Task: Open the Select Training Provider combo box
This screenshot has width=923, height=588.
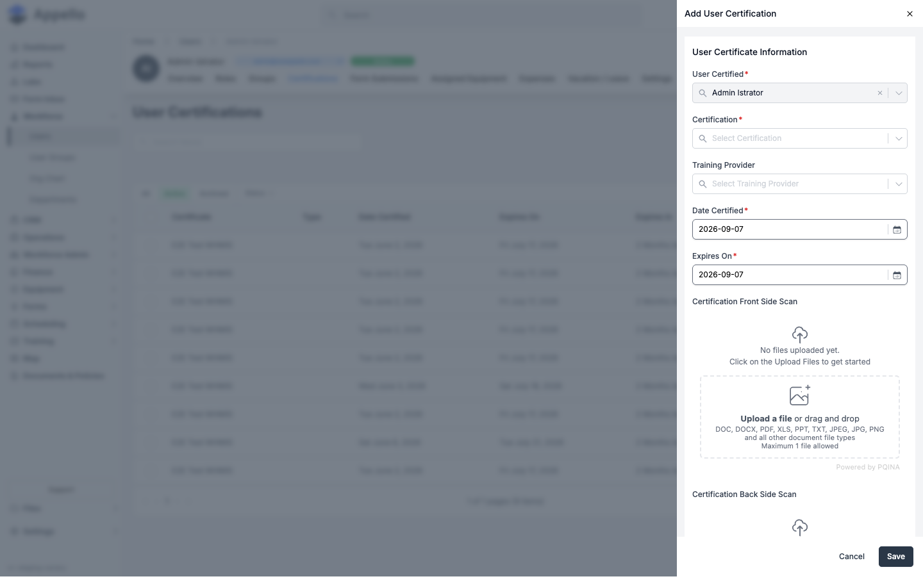Action: [x=800, y=184]
